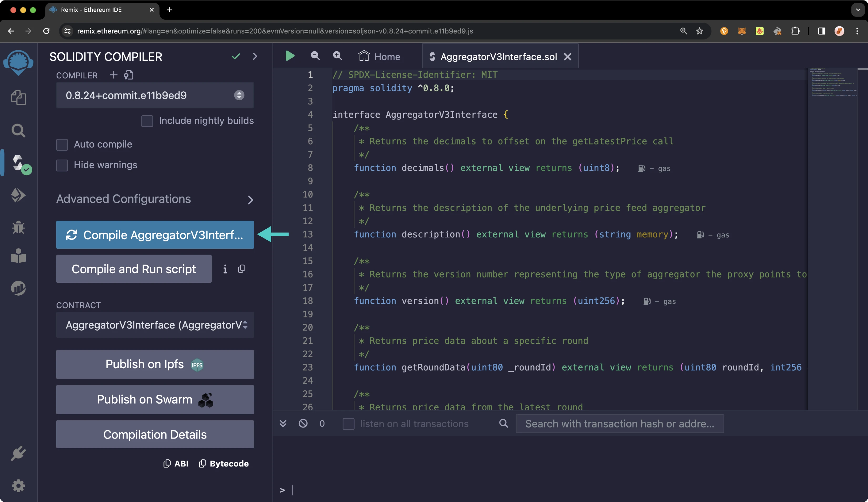868x502 pixels.
Task: Click the gas estimate icon on version line
Action: [x=647, y=301]
